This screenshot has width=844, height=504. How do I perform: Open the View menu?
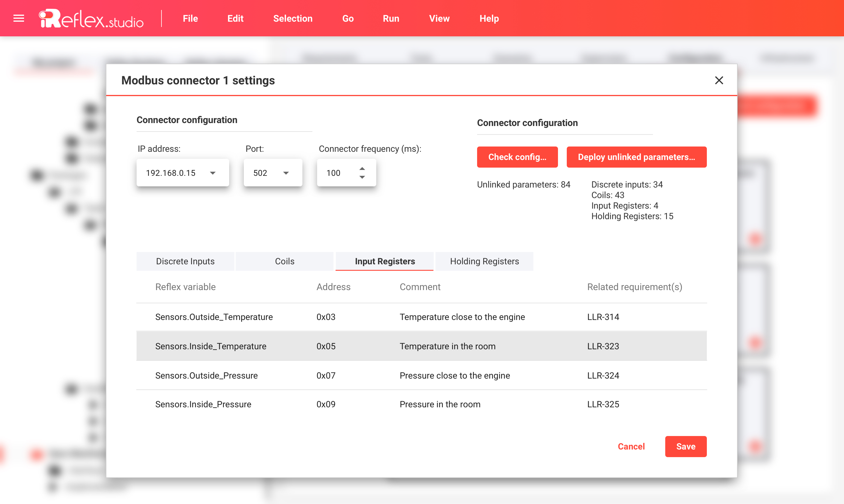pyautogui.click(x=439, y=18)
